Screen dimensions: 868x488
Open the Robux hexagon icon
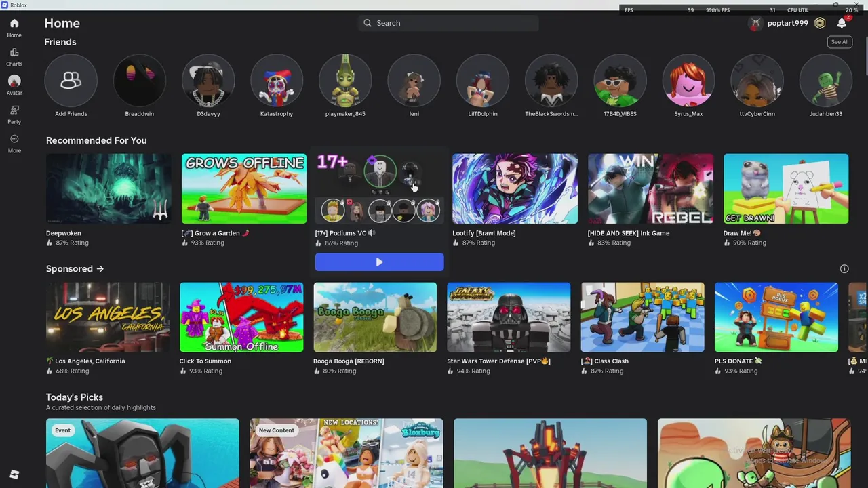click(x=820, y=23)
